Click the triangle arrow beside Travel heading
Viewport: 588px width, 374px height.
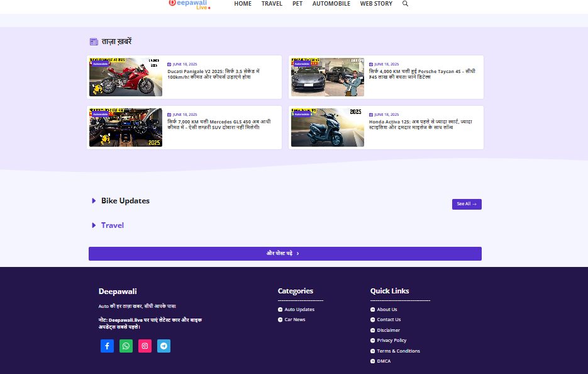[x=94, y=225]
